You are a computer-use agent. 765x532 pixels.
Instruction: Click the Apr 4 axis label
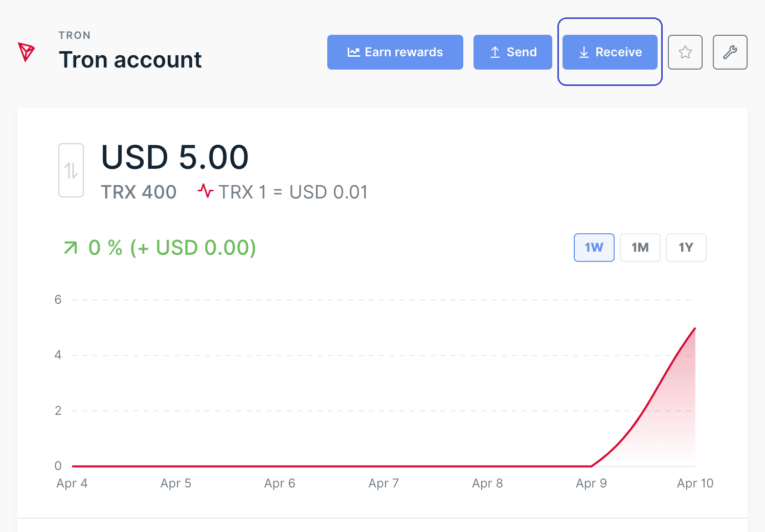point(72,483)
